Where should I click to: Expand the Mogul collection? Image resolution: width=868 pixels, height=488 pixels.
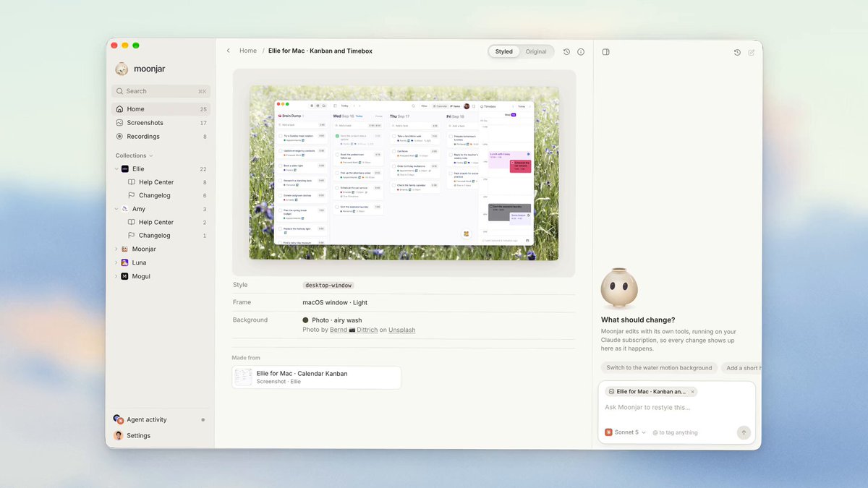pos(117,276)
